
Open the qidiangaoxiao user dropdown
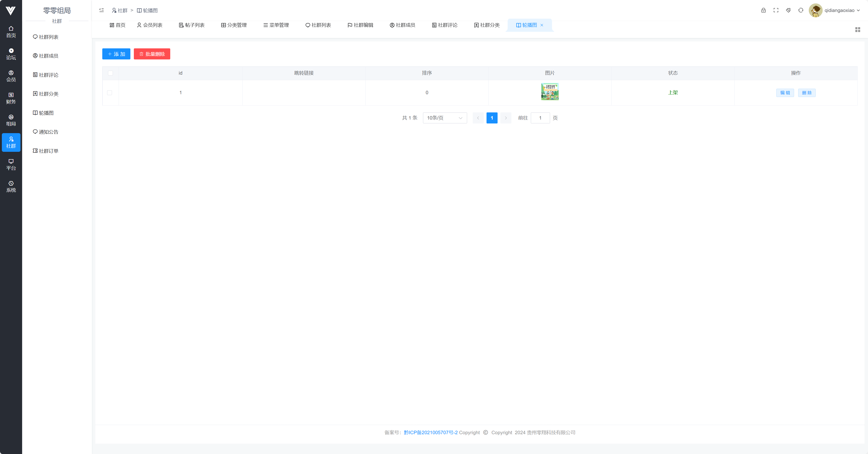(x=839, y=10)
